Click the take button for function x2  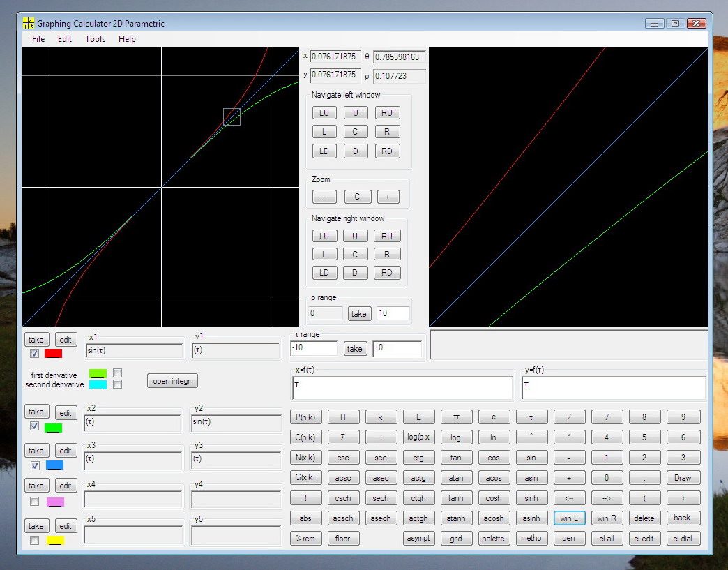click(36, 412)
